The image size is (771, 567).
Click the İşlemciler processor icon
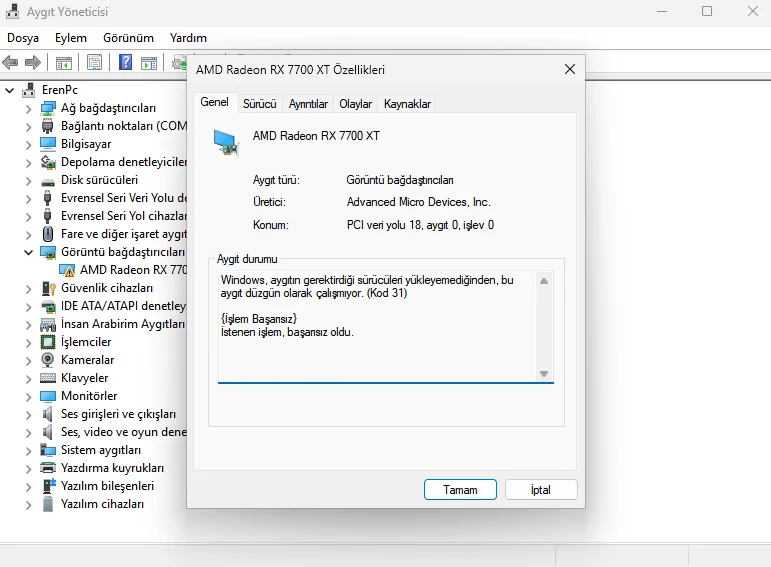48,342
